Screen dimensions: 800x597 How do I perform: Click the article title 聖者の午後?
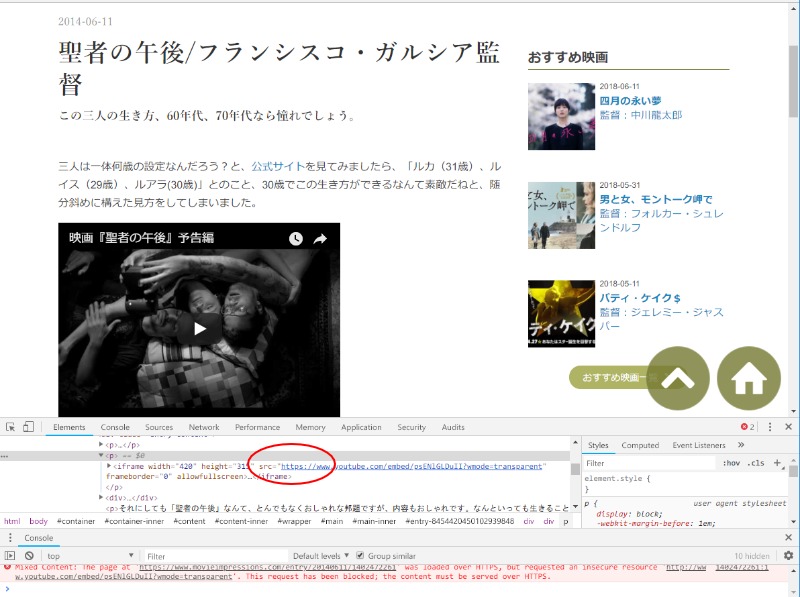coord(279,68)
